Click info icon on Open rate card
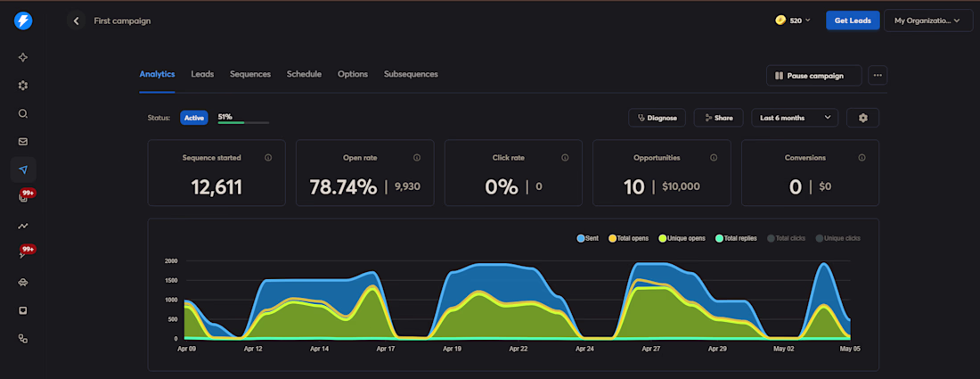The width and height of the screenshot is (980, 379). [x=417, y=158]
